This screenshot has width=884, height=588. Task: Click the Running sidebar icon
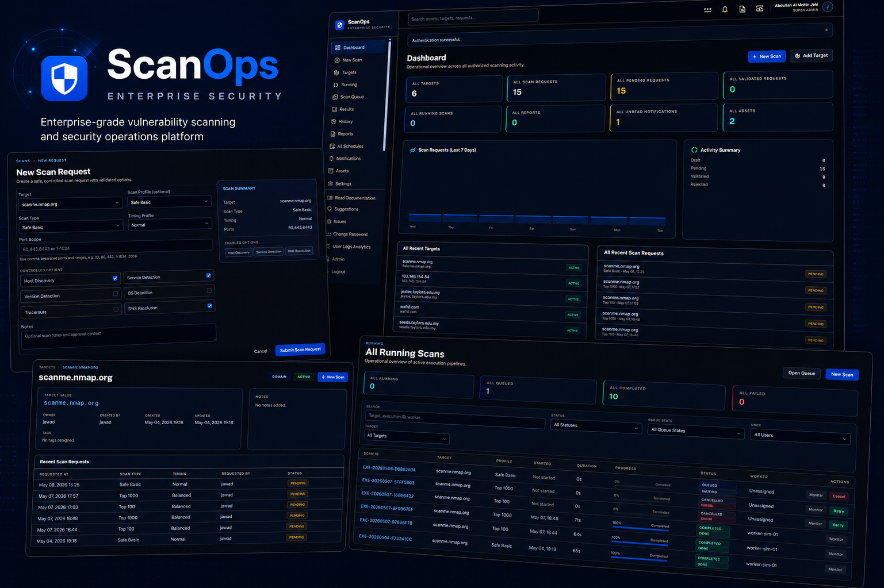tap(336, 84)
